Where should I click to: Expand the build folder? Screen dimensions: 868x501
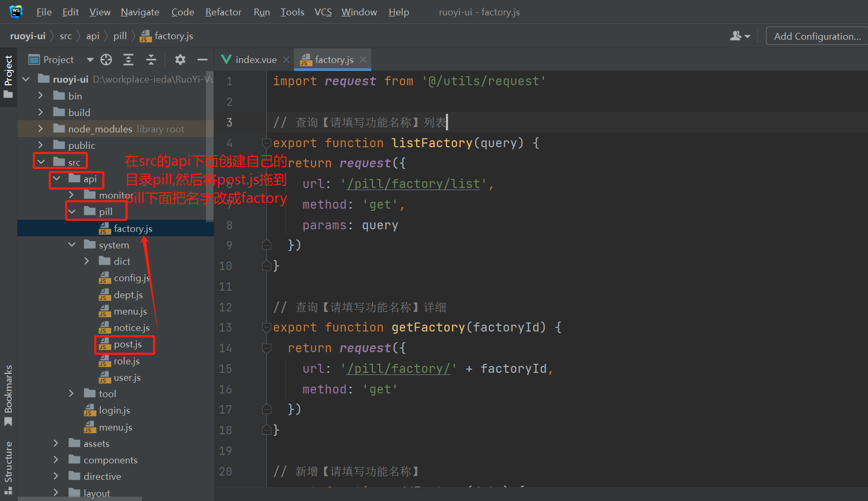41,112
